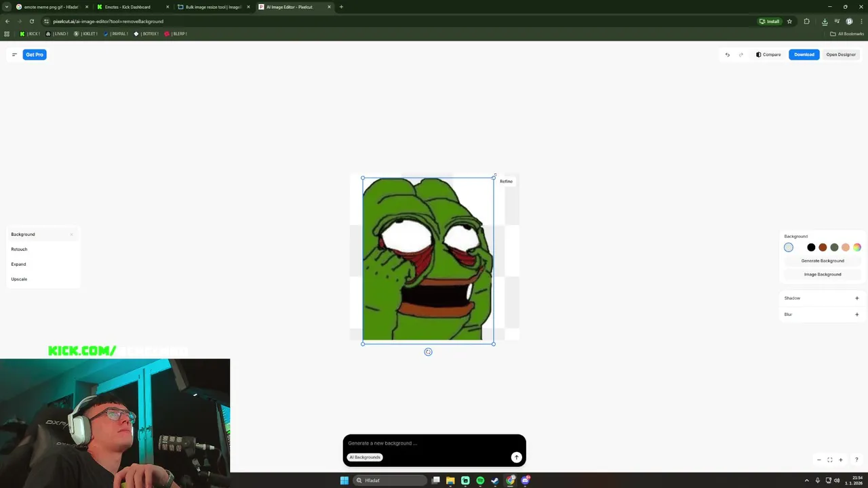Click the address bar URL
868x488 pixels.
(108, 21)
